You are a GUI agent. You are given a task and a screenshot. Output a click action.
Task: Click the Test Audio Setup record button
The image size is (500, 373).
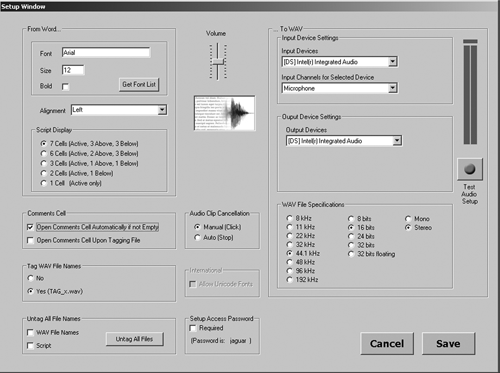(x=470, y=169)
